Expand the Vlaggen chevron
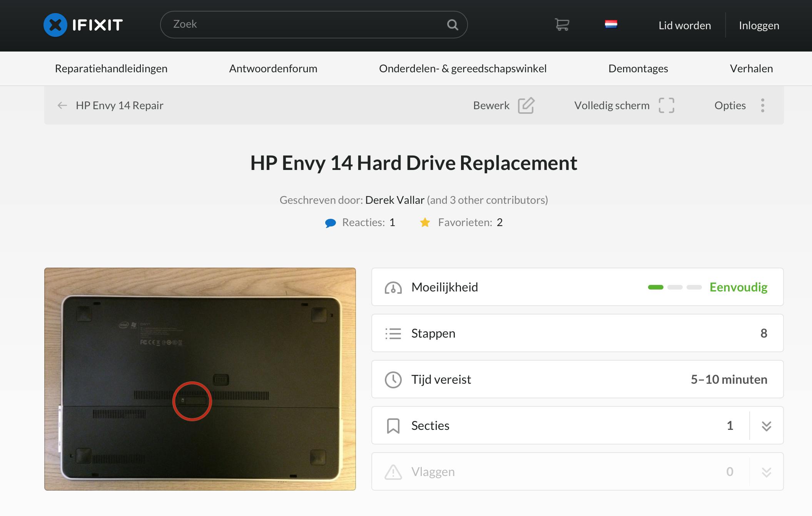The width and height of the screenshot is (812, 516). [766, 472]
